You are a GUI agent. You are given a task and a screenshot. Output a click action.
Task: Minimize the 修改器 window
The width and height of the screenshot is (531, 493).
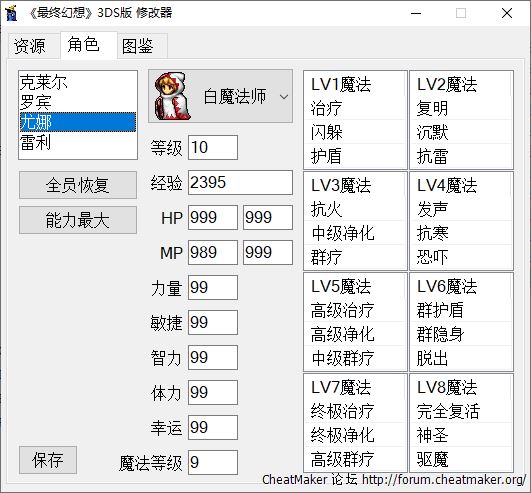click(416, 13)
